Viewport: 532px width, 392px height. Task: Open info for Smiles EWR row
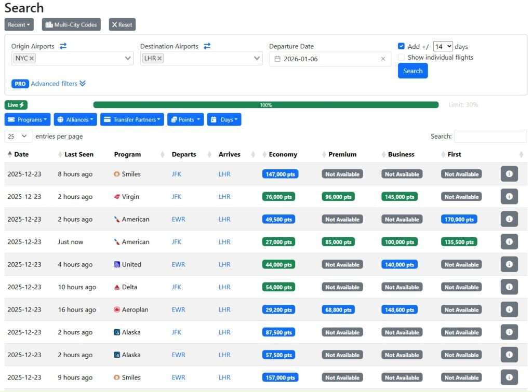coord(509,377)
